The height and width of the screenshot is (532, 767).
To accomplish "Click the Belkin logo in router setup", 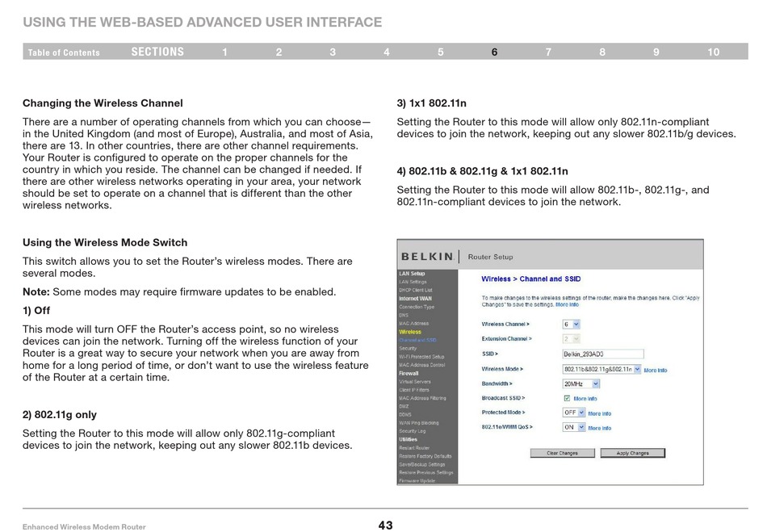I will point(427,257).
